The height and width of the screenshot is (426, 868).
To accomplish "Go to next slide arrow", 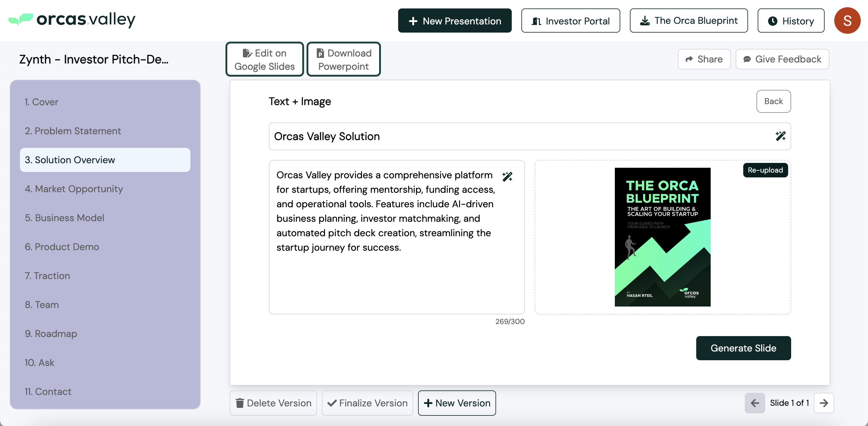I will pos(823,403).
